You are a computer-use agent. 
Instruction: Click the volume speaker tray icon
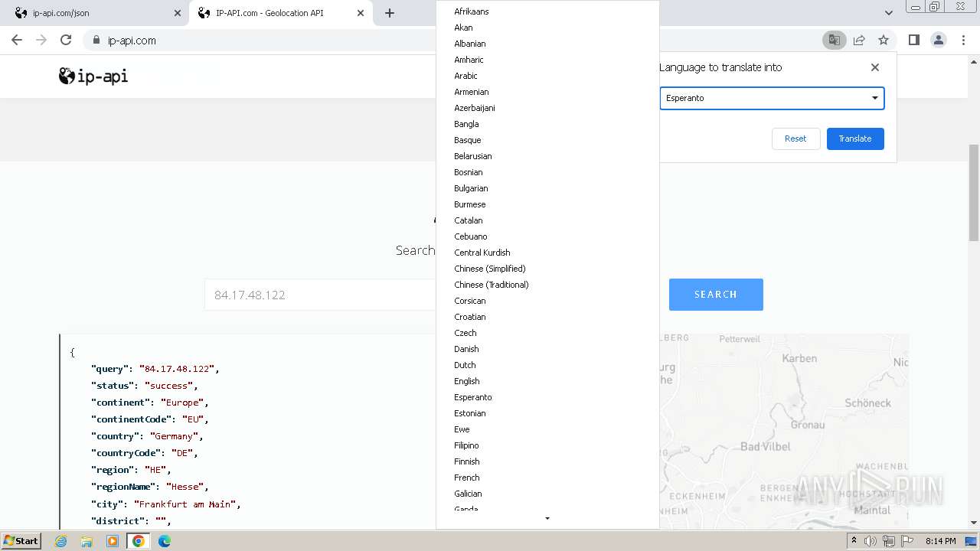point(871,541)
